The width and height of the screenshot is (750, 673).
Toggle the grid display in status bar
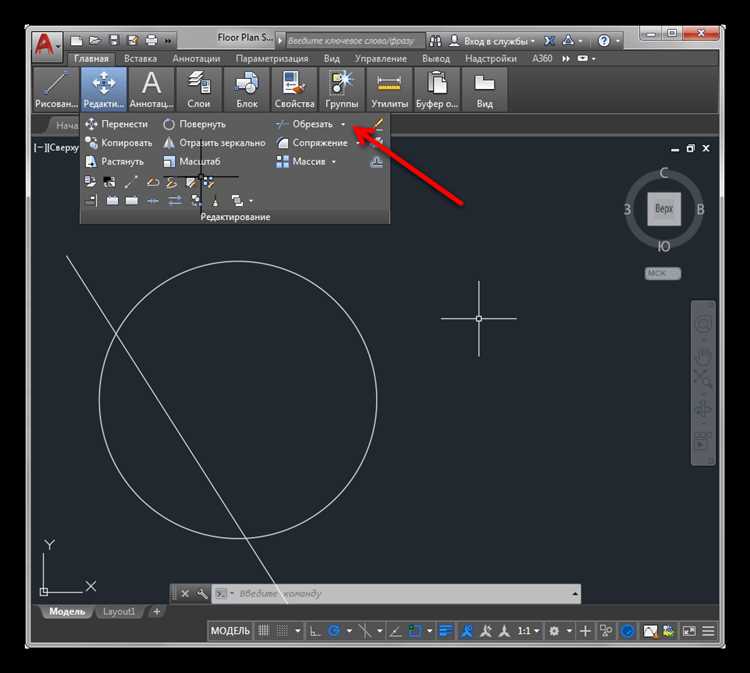(264, 631)
